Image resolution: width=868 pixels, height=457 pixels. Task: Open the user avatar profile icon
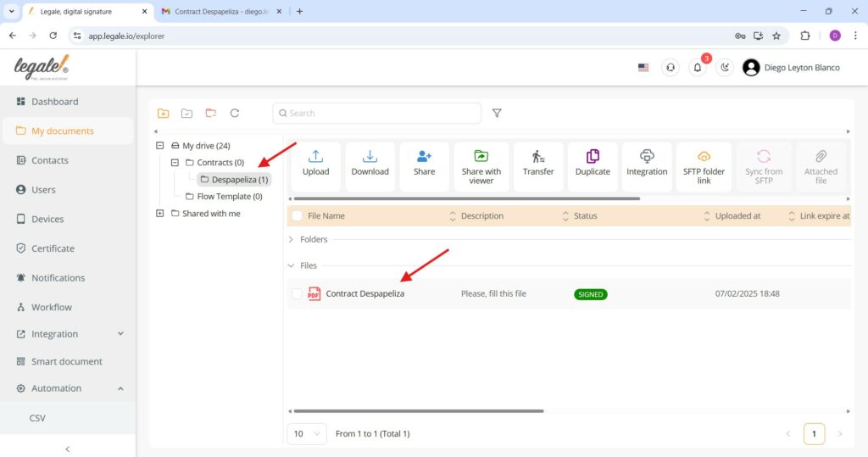tap(751, 68)
